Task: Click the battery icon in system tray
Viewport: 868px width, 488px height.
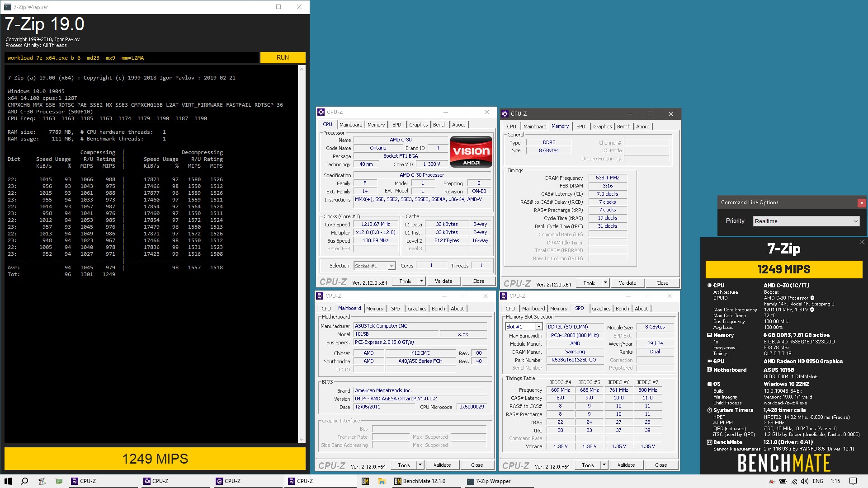Action: click(783, 481)
